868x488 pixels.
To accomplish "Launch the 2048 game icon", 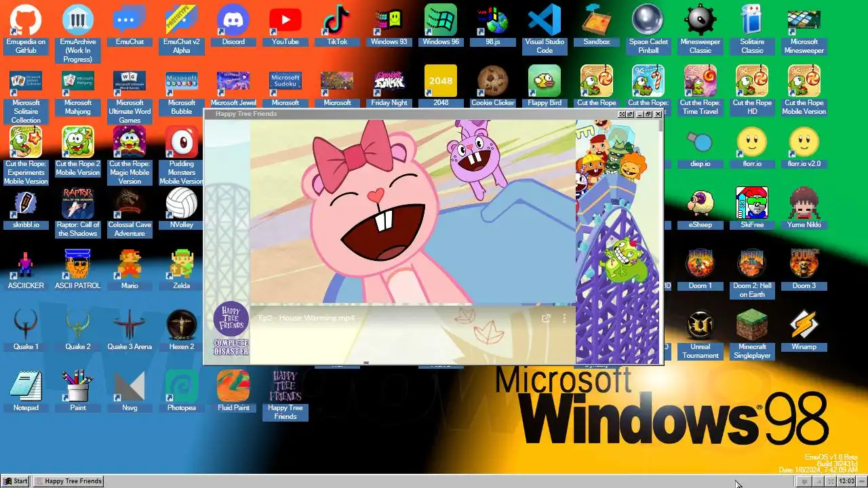I will 441,86.
